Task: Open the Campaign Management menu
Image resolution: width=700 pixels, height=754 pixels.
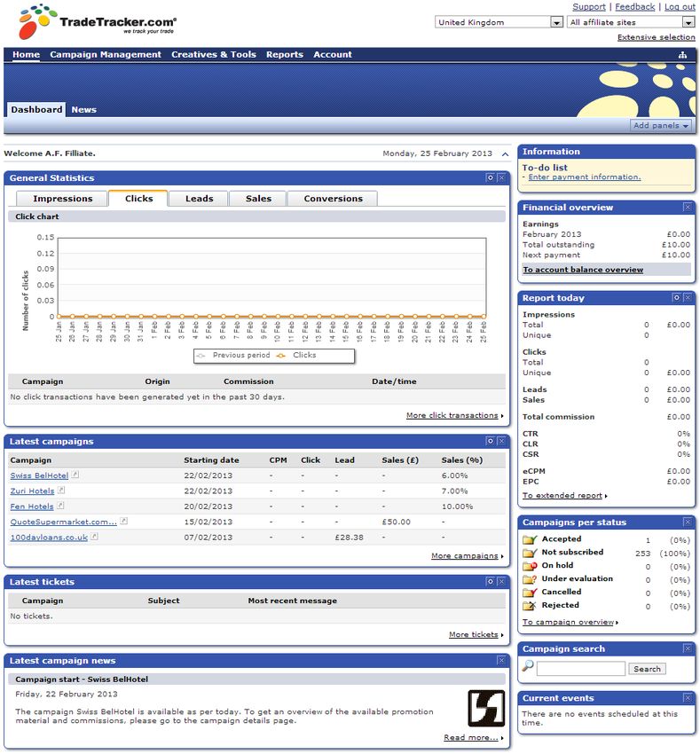Action: click(x=106, y=55)
